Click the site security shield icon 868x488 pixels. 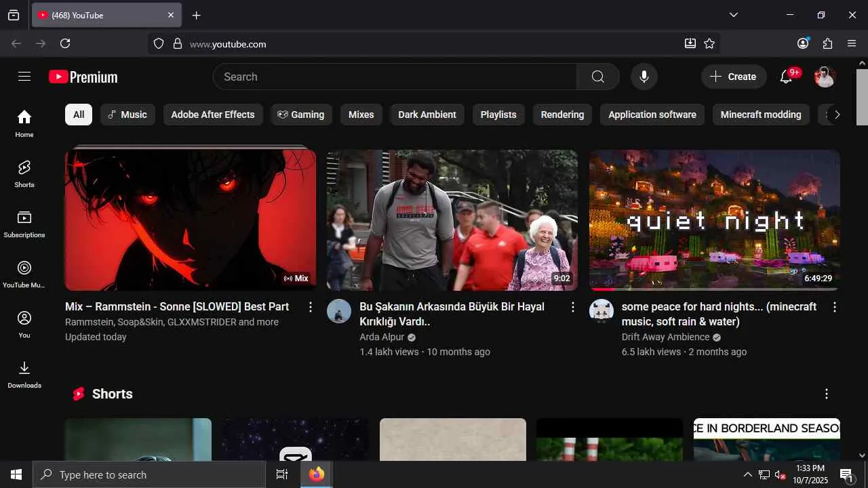point(159,43)
